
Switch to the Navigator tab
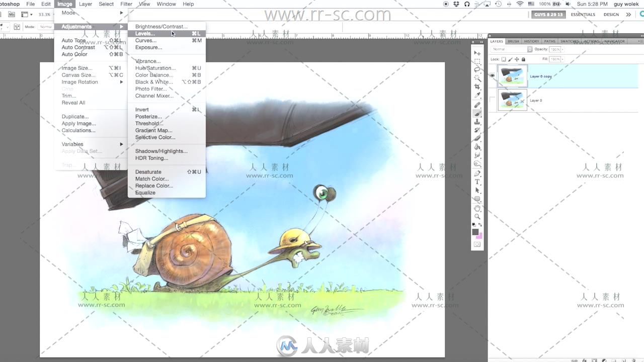pyautogui.click(x=614, y=41)
